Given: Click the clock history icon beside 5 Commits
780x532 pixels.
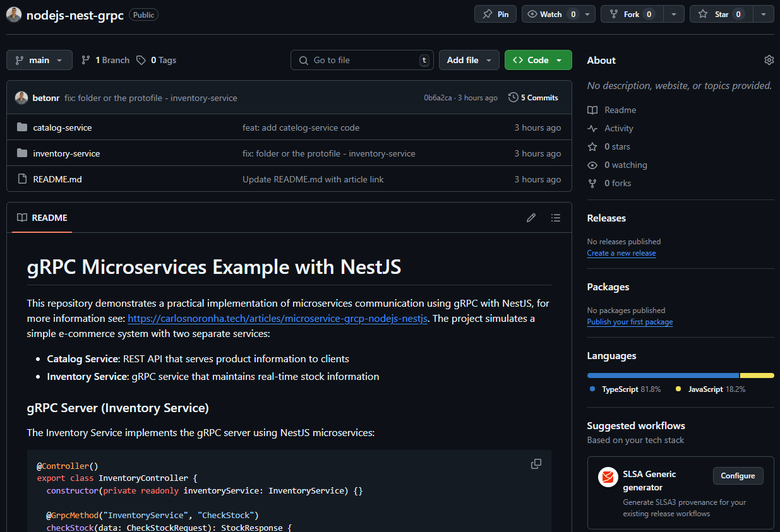Looking at the screenshot, I should coord(513,98).
